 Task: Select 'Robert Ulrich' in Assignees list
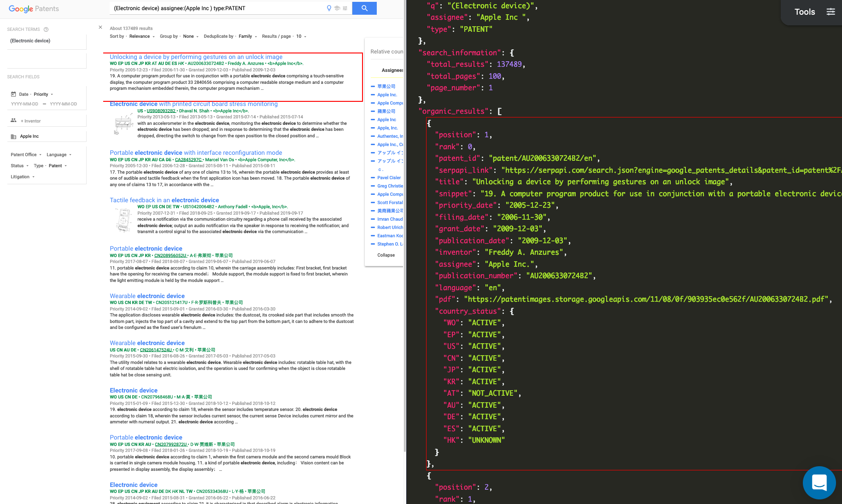(x=390, y=228)
